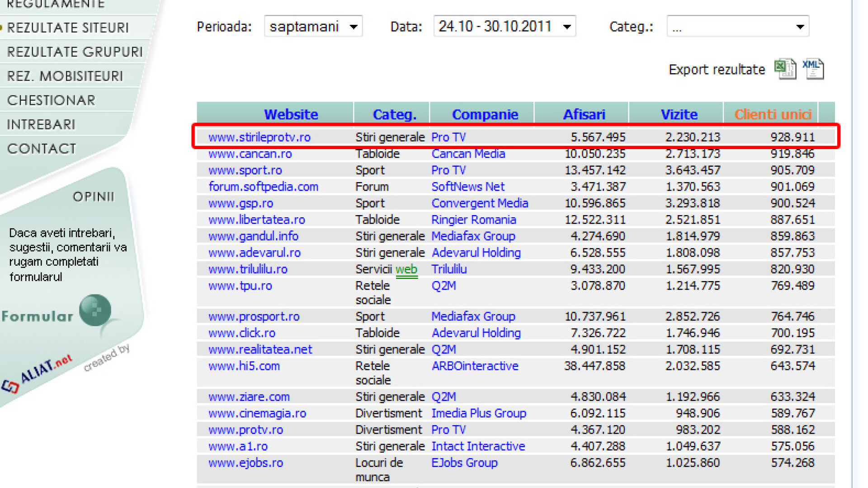Viewport: 868px width, 488px height.
Task: Sort results by the Vizite column
Action: pyautogui.click(x=679, y=114)
